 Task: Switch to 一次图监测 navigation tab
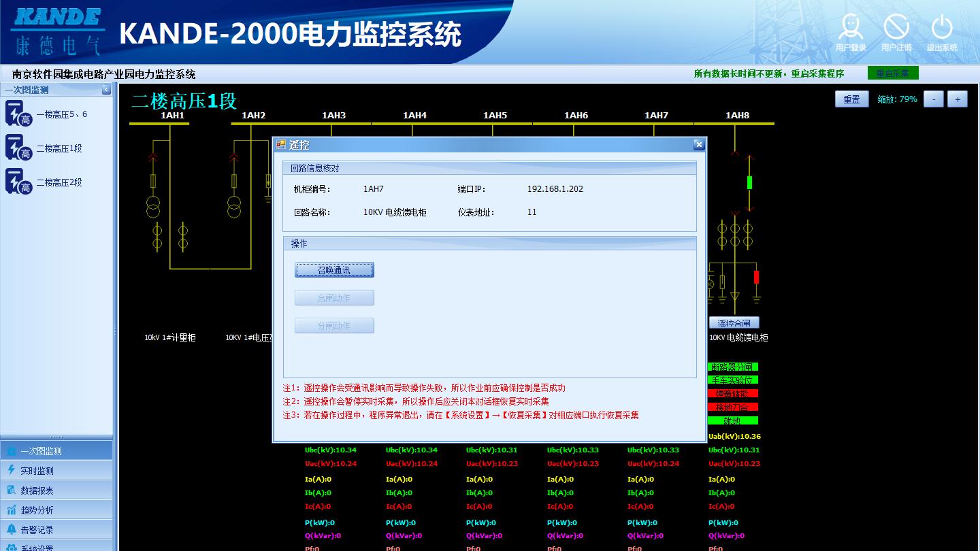(x=56, y=450)
